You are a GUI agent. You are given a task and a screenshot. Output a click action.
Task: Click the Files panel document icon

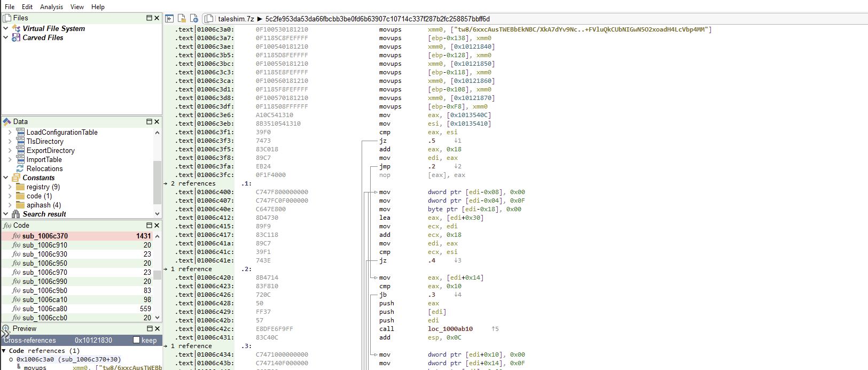7,18
